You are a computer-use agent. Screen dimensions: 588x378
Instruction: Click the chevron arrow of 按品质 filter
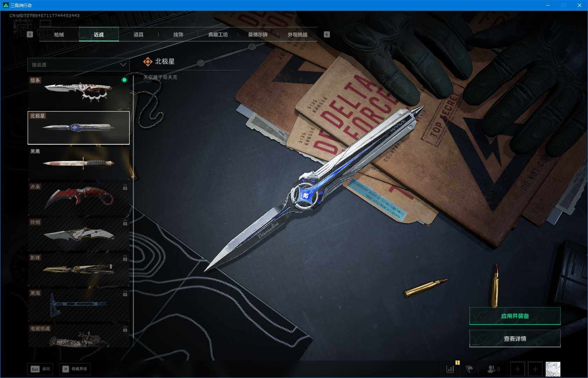123,65
